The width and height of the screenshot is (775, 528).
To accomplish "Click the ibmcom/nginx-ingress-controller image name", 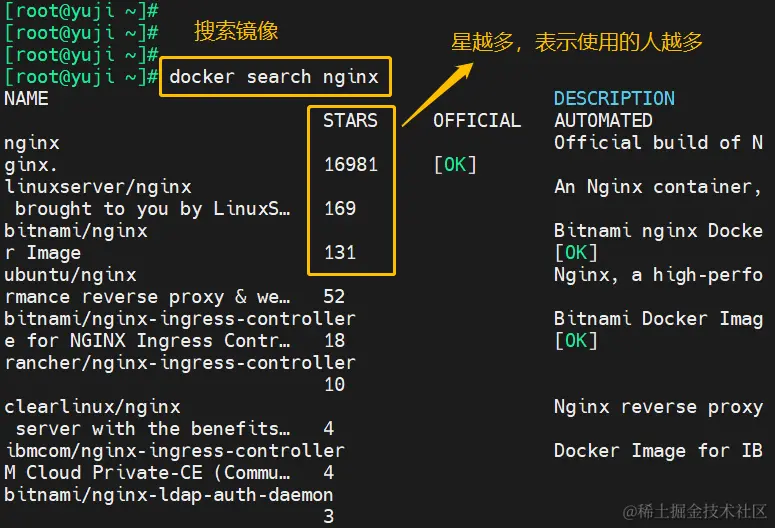I will (x=174, y=451).
